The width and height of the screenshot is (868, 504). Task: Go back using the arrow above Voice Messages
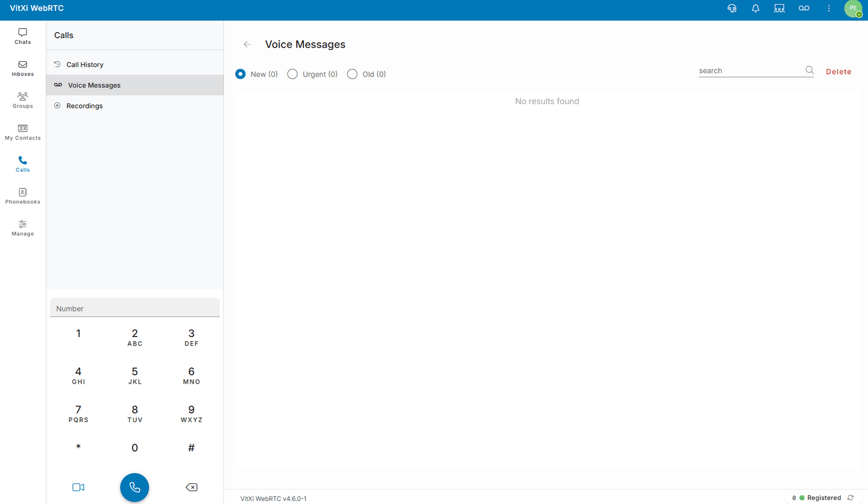pos(247,44)
